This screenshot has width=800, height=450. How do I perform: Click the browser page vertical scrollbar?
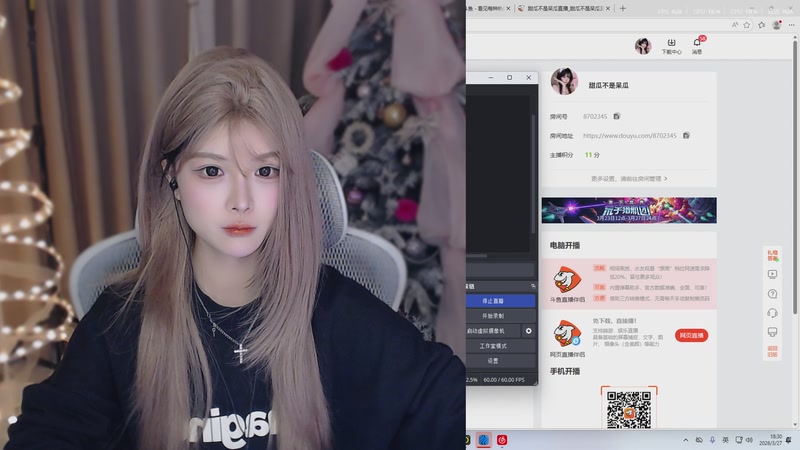(795, 176)
